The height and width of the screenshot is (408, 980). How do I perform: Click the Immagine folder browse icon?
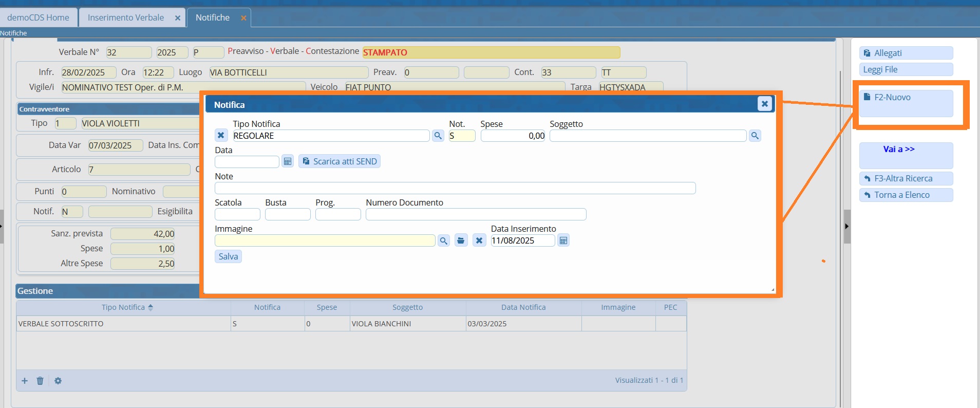(461, 240)
